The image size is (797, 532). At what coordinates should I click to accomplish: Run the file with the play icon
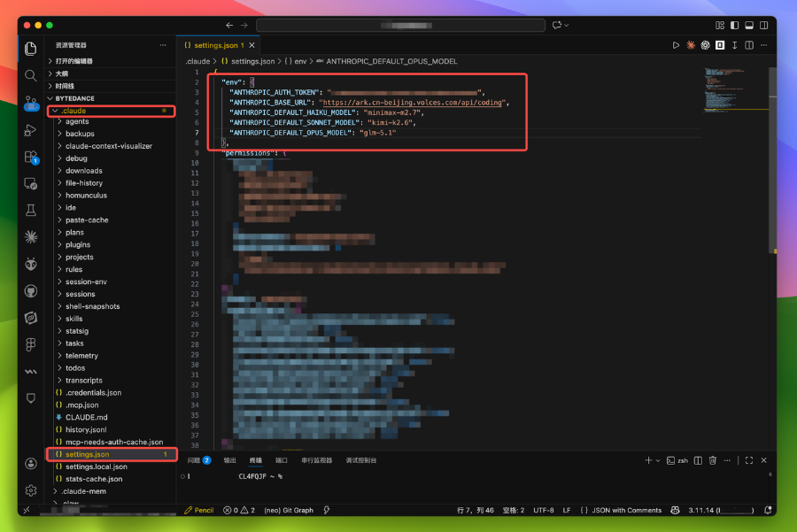(x=676, y=45)
